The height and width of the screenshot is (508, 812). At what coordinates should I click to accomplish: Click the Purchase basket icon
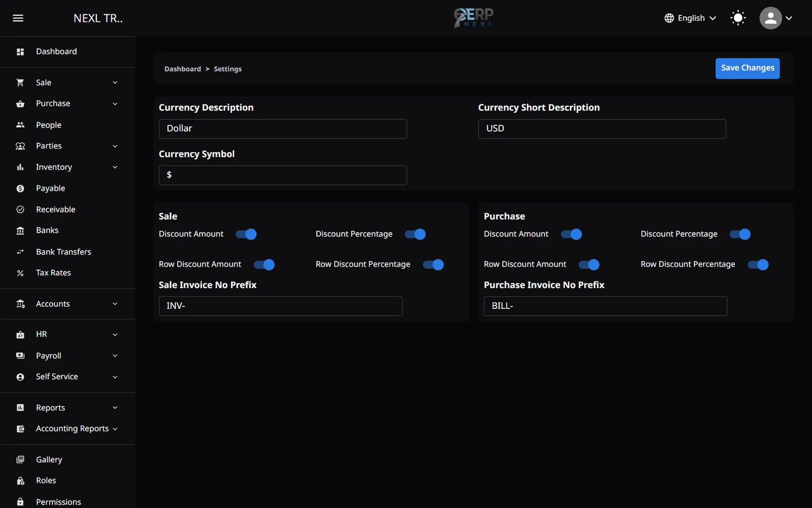click(20, 104)
